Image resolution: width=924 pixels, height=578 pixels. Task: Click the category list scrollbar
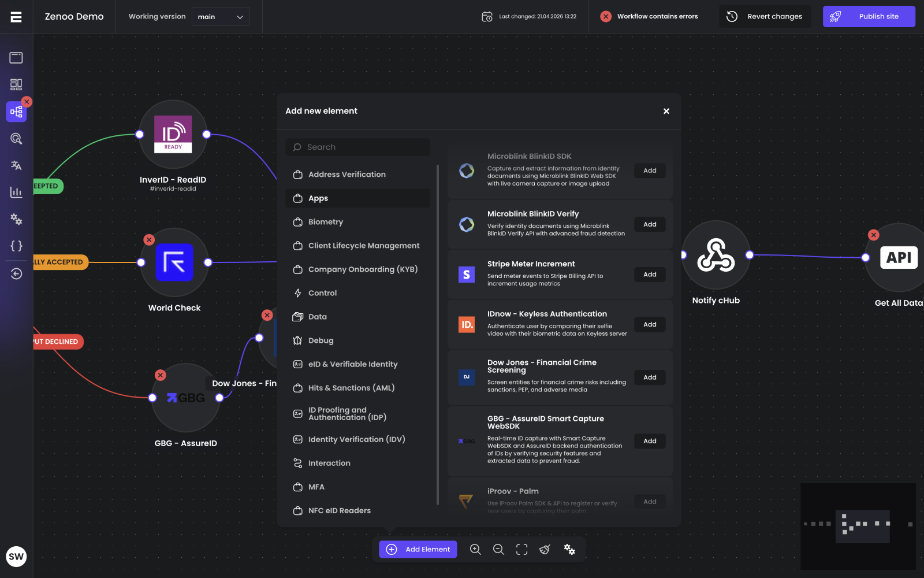[x=438, y=335]
